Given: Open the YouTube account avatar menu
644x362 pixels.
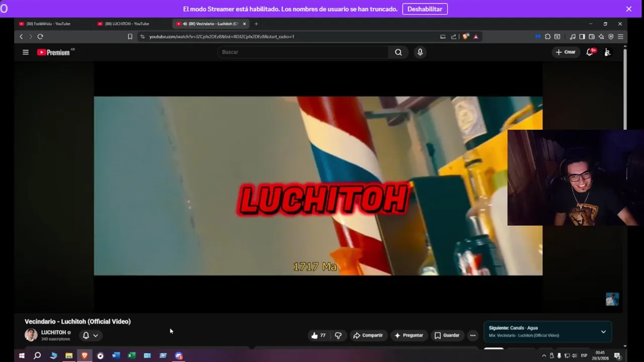Looking at the screenshot, I should click(607, 52).
